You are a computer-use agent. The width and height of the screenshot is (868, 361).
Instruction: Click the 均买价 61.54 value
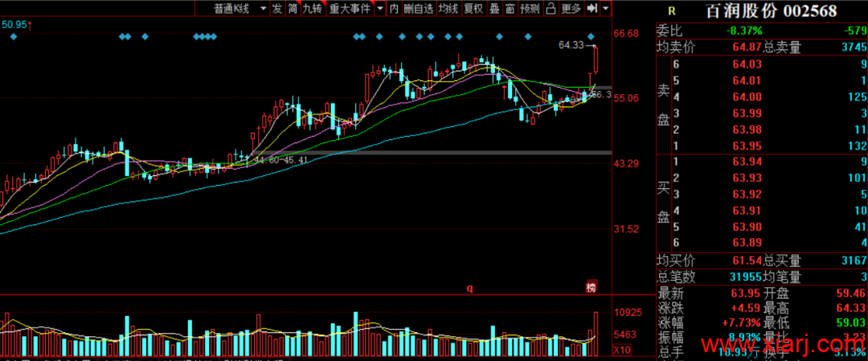pyautogui.click(x=747, y=260)
